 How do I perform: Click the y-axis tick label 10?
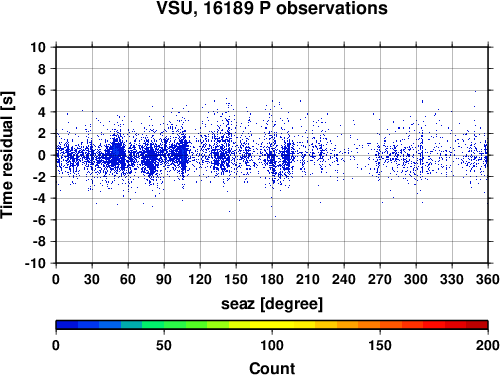pos(38,47)
